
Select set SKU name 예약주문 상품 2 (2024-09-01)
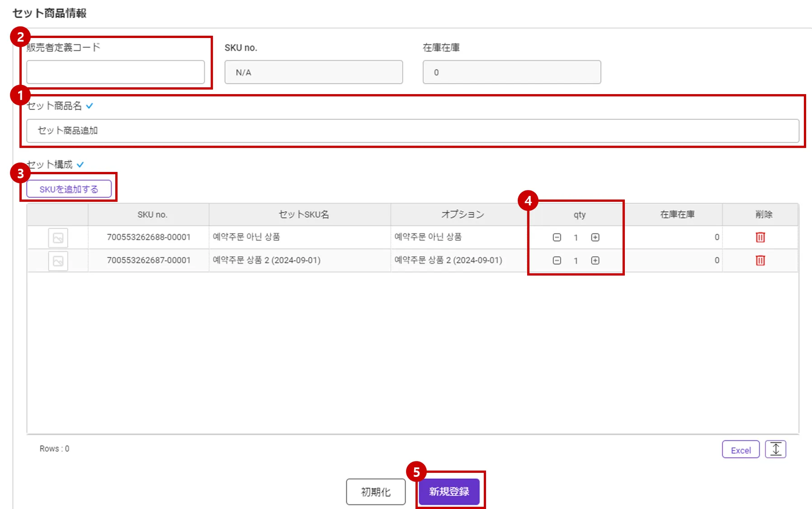point(300,260)
